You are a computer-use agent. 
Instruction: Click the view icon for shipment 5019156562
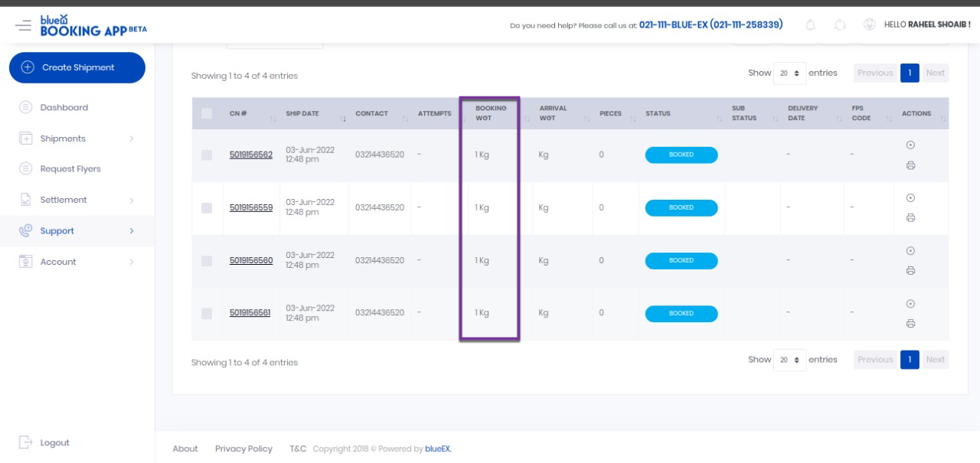pos(910,145)
